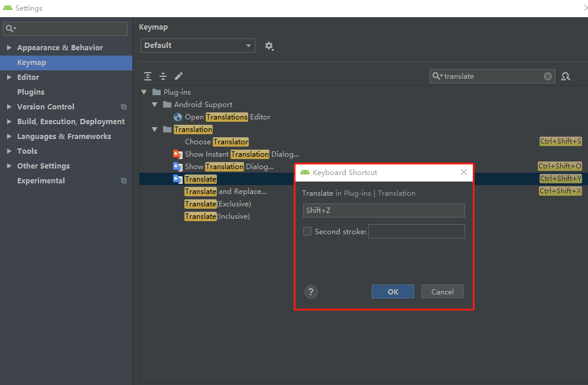Expand the Other Settings category

pyautogui.click(x=9, y=166)
